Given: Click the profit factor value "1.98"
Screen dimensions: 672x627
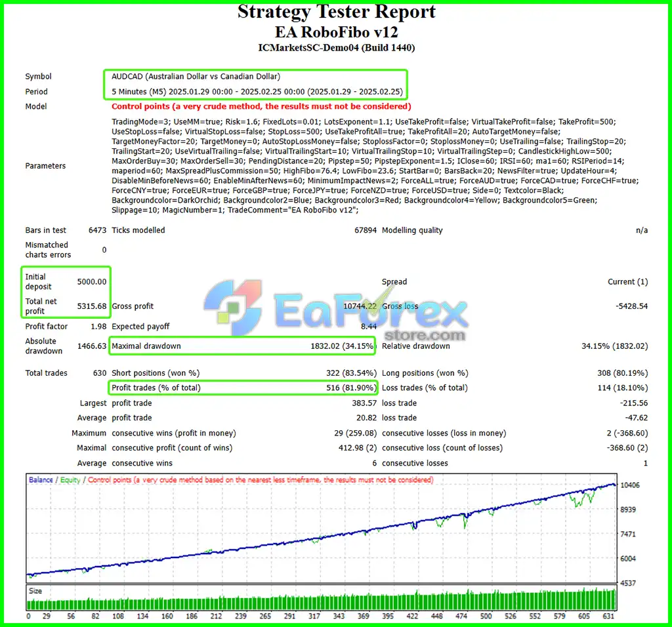Looking at the screenshot, I should pos(98,327).
